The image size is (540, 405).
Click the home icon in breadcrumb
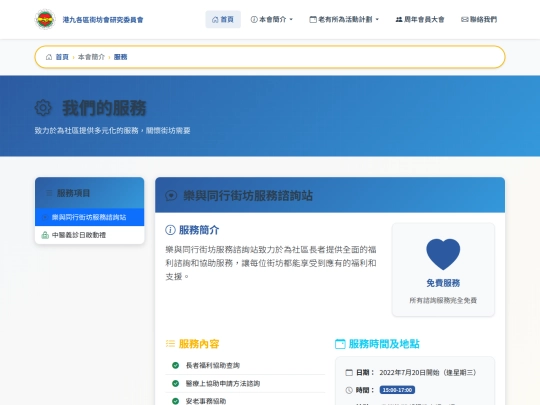click(49, 57)
